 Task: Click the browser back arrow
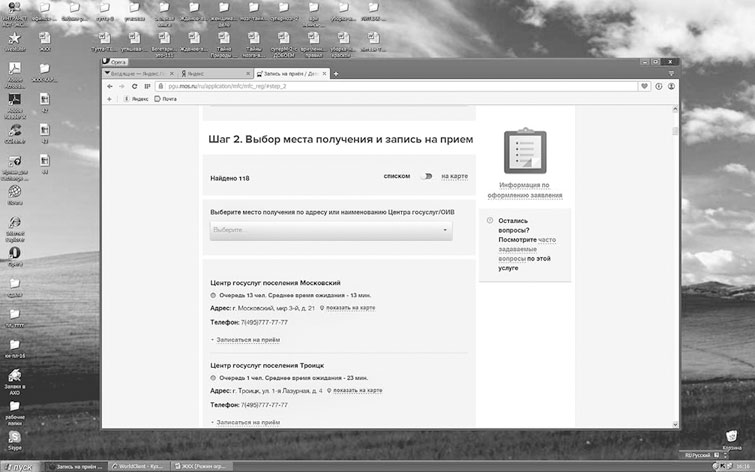110,86
